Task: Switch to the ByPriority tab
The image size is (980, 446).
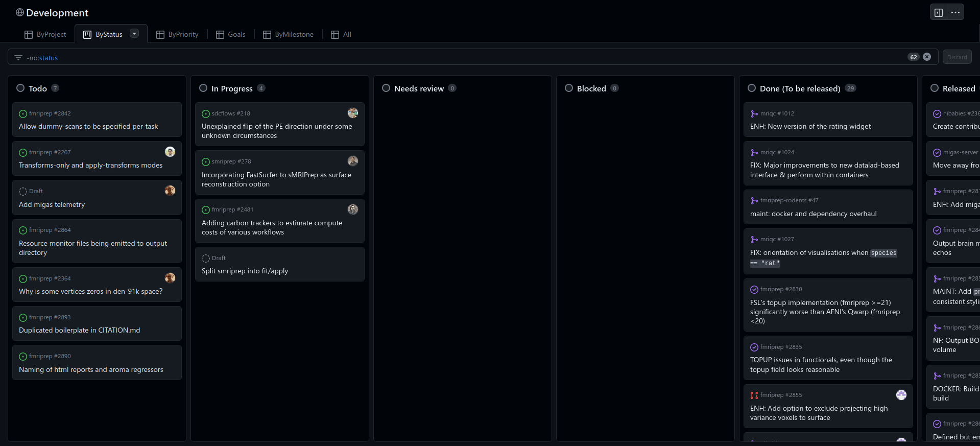Action: 177,34
